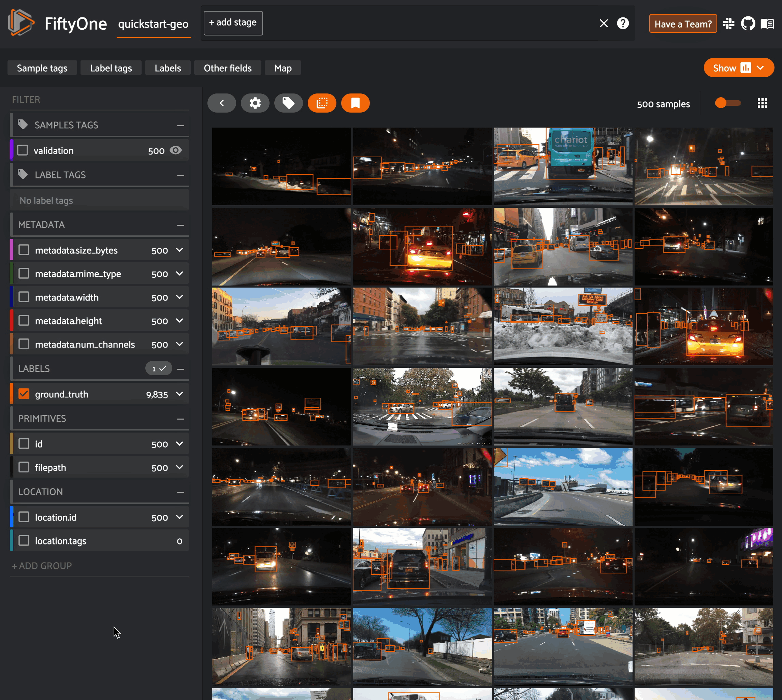Enable the metadata.width checkbox
Screen dimensions: 782x700
24,297
